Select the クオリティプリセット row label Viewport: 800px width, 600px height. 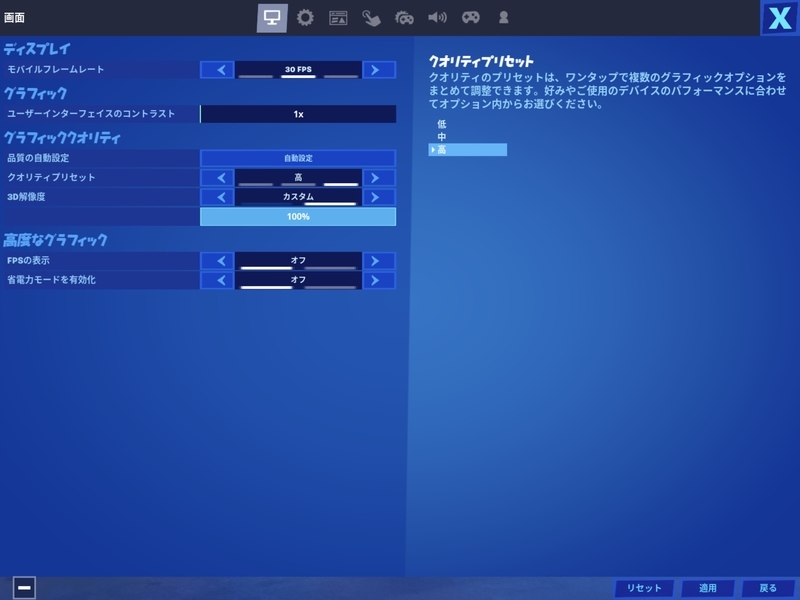point(51,177)
